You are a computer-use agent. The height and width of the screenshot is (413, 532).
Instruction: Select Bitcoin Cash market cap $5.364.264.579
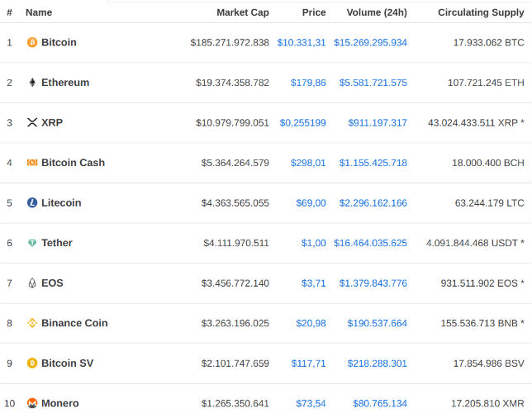pos(235,163)
